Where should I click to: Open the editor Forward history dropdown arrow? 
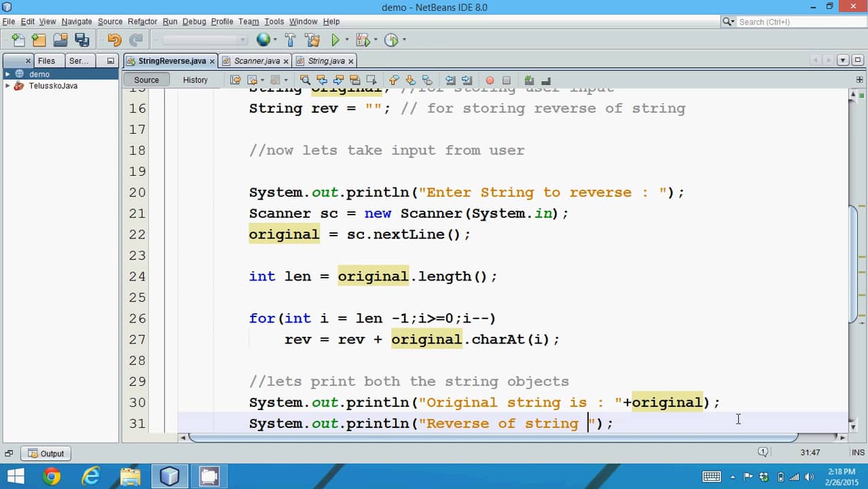click(x=287, y=80)
